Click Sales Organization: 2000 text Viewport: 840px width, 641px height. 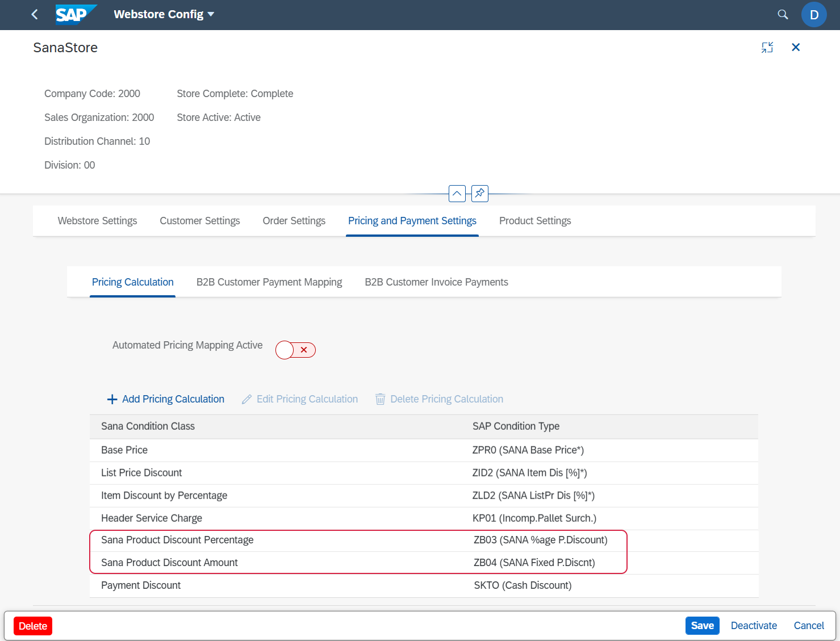(x=99, y=118)
